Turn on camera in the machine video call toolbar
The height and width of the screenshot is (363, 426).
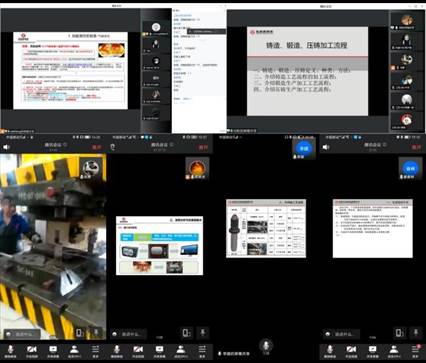32,351
